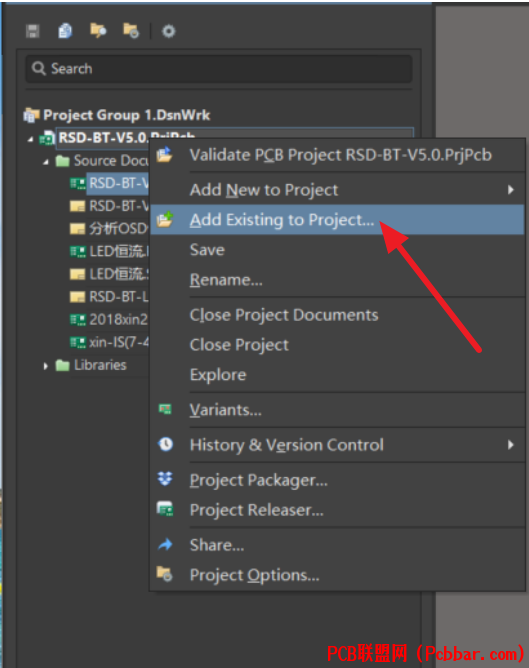Viewport: 529px width, 668px height.
Task: Open History & Version Control submenu arrow
Action: [511, 445]
